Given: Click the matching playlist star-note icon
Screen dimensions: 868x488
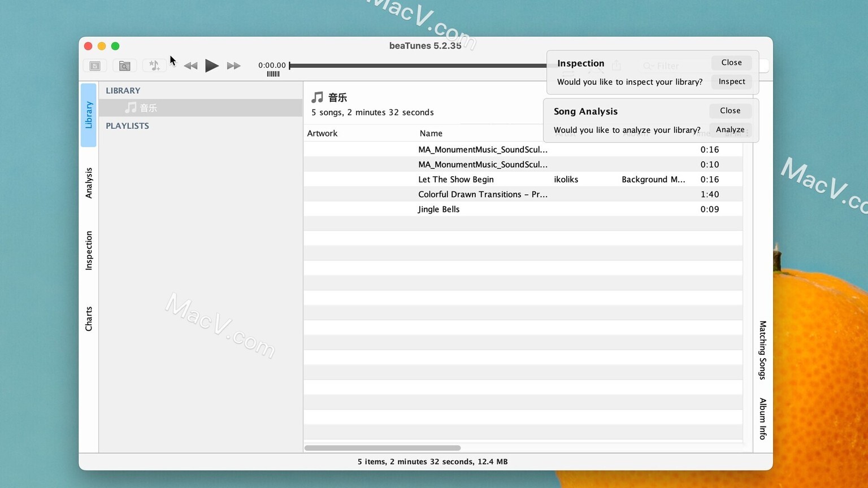Looking at the screenshot, I should coord(154,66).
